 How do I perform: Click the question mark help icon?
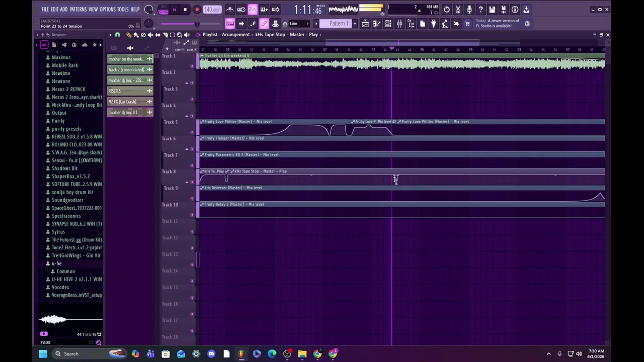(x=480, y=10)
